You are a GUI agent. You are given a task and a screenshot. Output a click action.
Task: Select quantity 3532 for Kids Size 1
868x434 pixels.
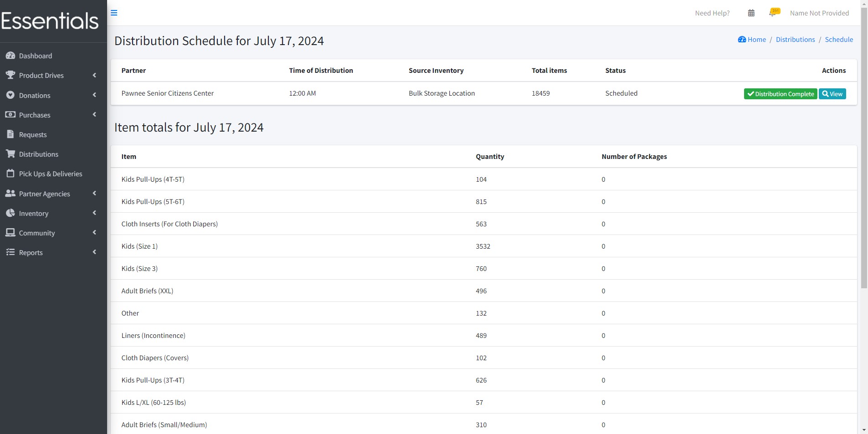[483, 246]
